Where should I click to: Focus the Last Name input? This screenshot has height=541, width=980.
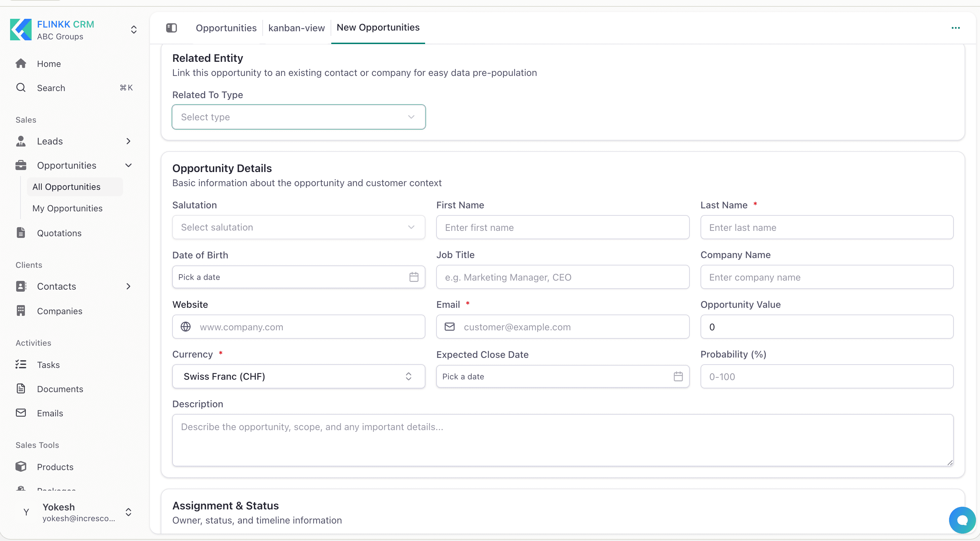pos(827,227)
